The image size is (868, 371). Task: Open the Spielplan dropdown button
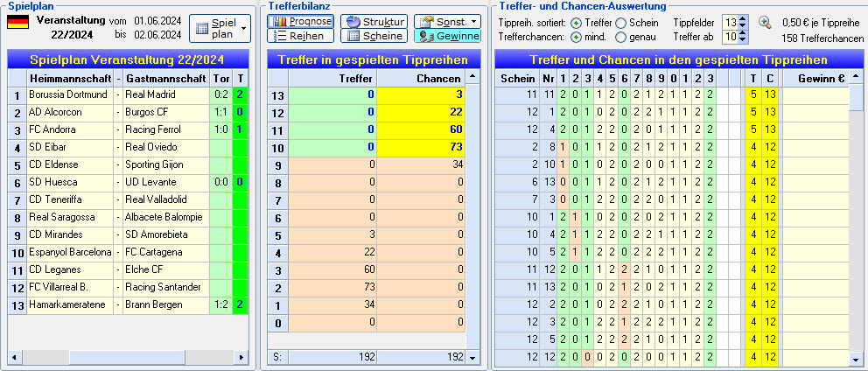(220, 28)
